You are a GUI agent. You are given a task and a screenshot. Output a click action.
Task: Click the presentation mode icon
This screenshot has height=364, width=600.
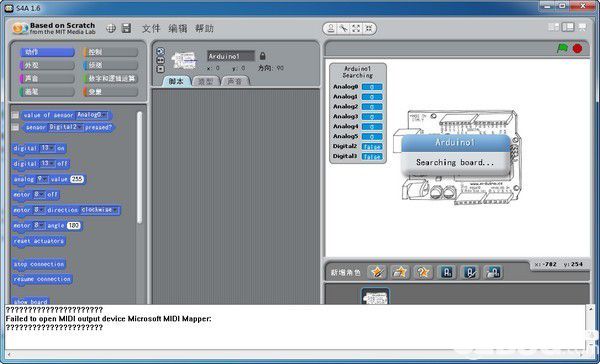click(x=582, y=27)
